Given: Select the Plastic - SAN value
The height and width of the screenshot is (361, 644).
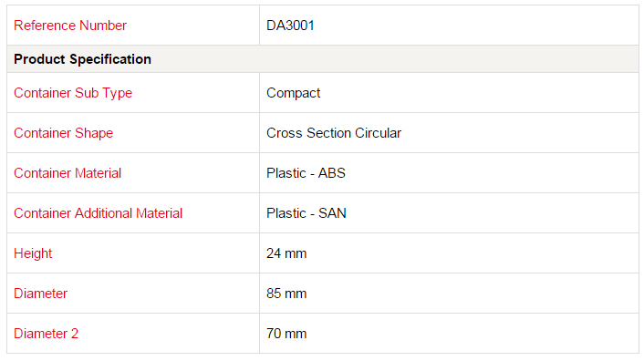Looking at the screenshot, I should pyautogui.click(x=306, y=213).
